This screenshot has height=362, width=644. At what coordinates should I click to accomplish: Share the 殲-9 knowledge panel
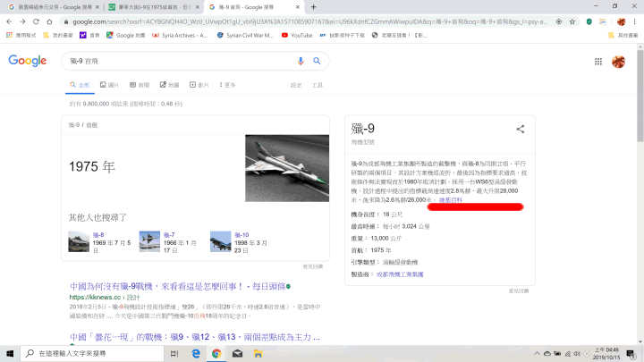coord(521,129)
